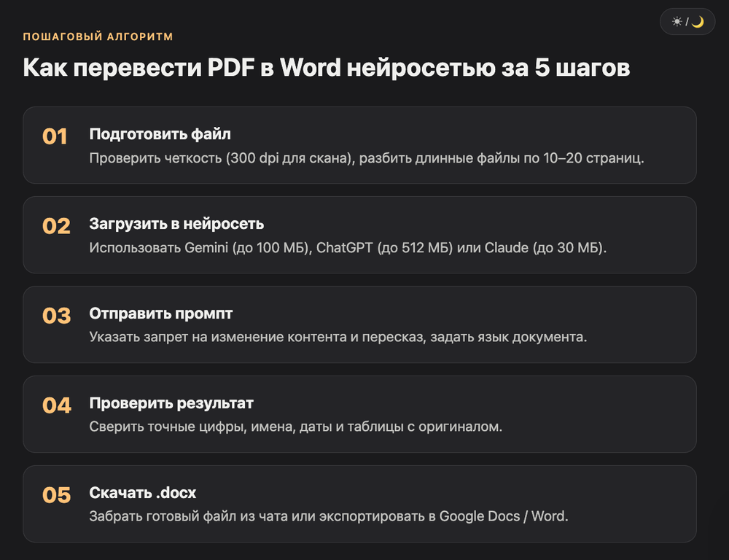
Task: Click the "ПОШАГОВЫЙ АЛГОРИТМ" label
Action: pyautogui.click(x=98, y=36)
